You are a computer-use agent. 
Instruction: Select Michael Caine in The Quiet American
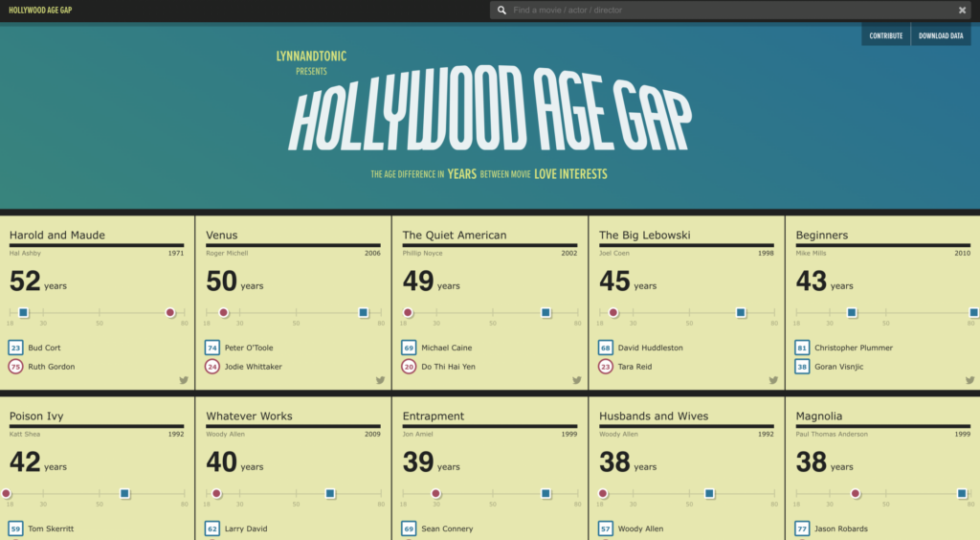446,348
